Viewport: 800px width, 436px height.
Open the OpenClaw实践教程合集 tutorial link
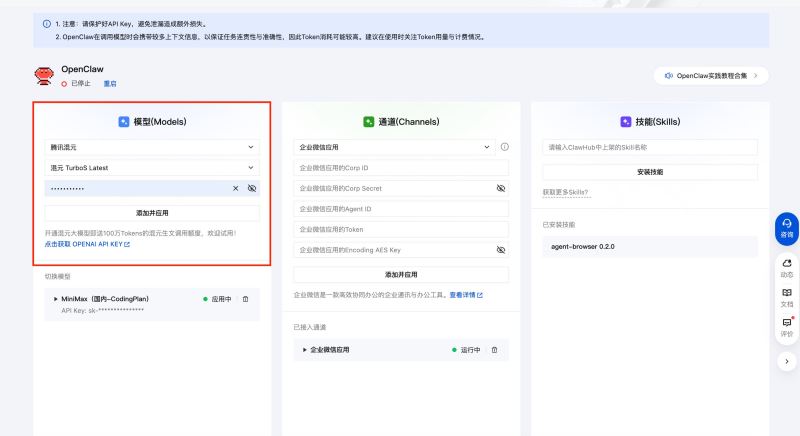coord(711,75)
